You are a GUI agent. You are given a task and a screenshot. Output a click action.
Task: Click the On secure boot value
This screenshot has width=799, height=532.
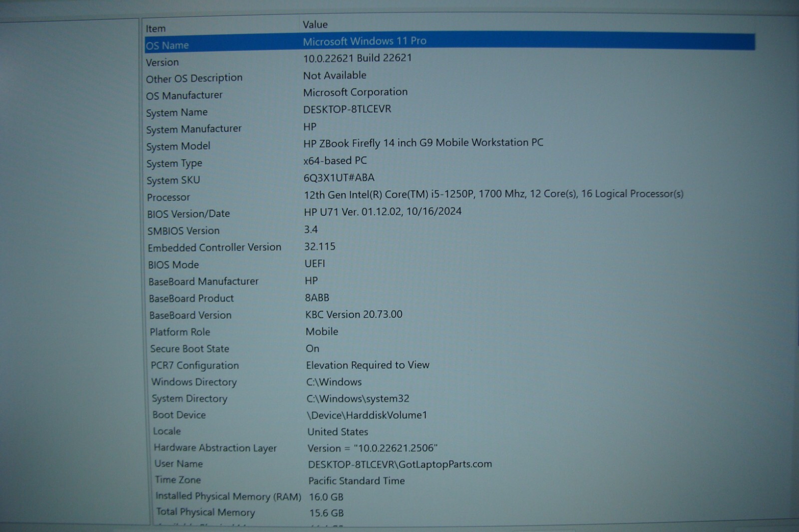(x=313, y=349)
